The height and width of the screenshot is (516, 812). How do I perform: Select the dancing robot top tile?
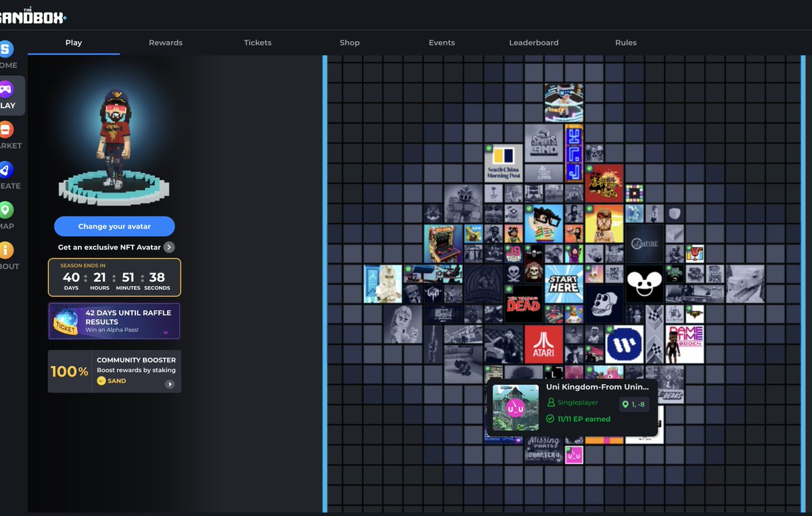pos(564,103)
